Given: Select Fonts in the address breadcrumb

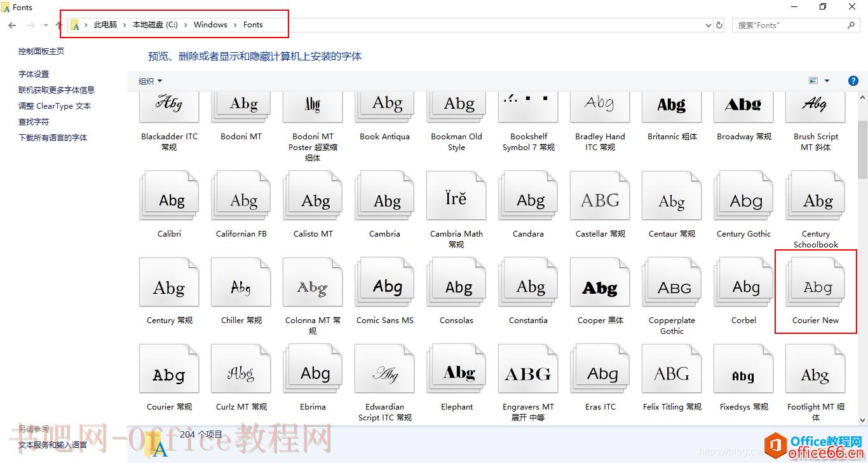Looking at the screenshot, I should point(253,25).
